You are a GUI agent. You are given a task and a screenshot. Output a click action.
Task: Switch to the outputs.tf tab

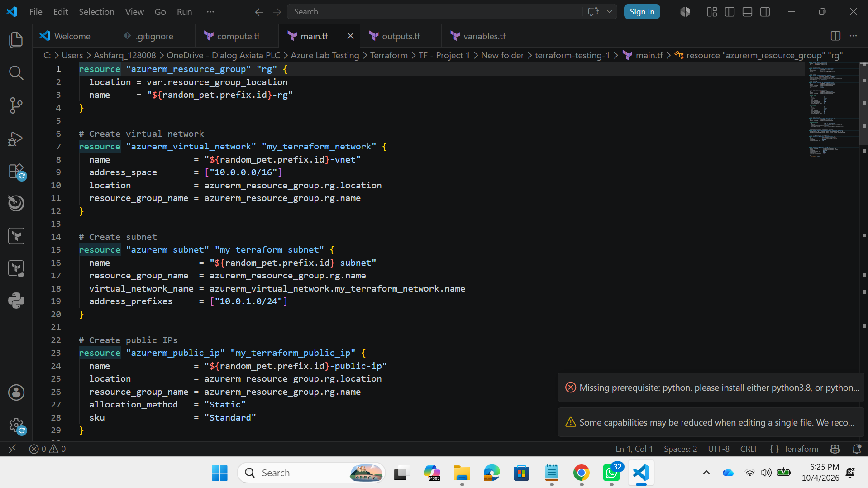(401, 36)
